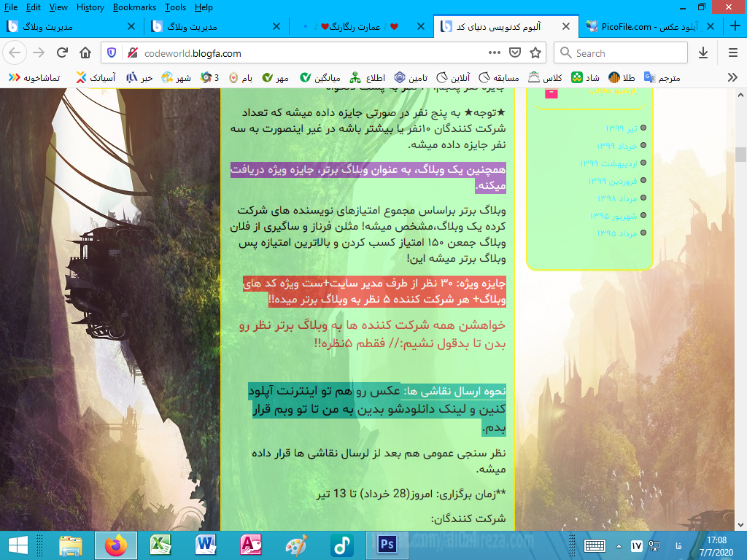
Task: Expand the hidden system tray icons
Action: click(618, 545)
